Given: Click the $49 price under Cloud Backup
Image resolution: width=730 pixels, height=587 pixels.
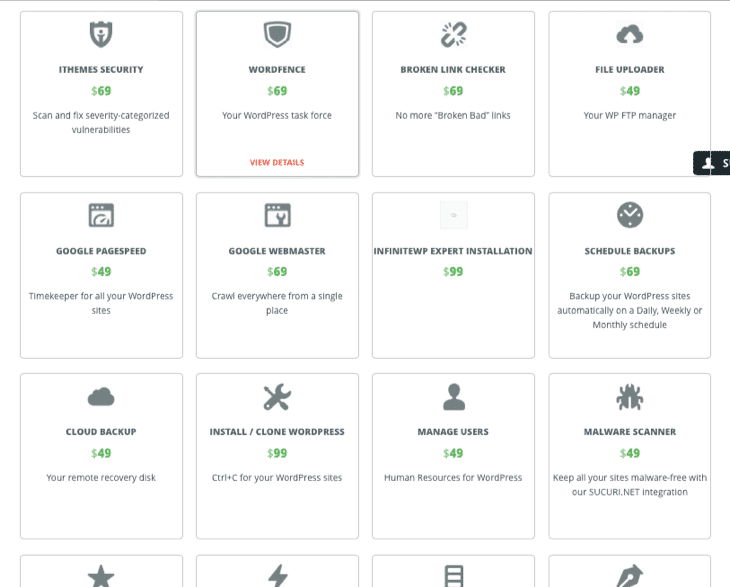Looking at the screenshot, I should [101, 453].
